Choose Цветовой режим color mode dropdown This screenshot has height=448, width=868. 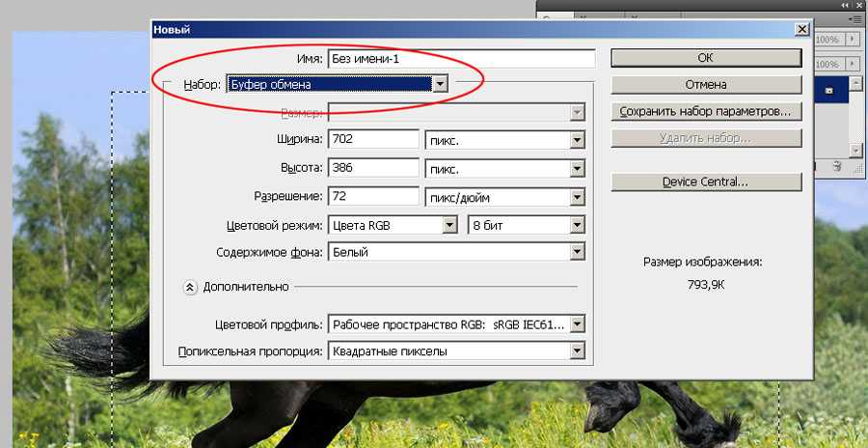click(x=448, y=225)
